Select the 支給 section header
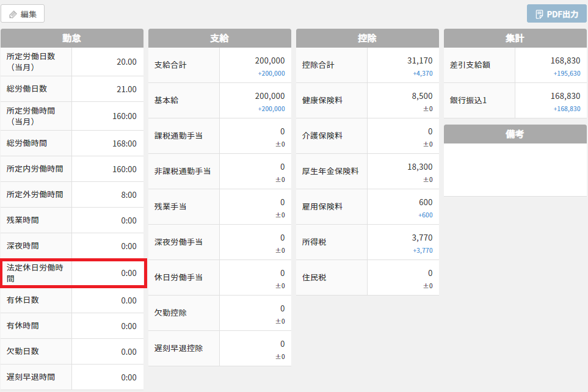588x392 pixels. 220,38
